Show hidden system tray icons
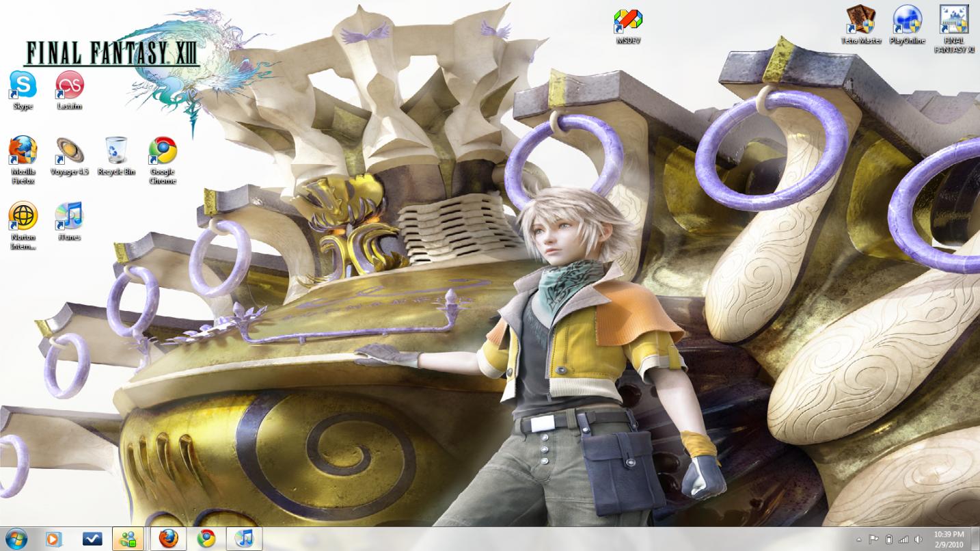Viewport: 980px width, 551px height. click(x=859, y=539)
